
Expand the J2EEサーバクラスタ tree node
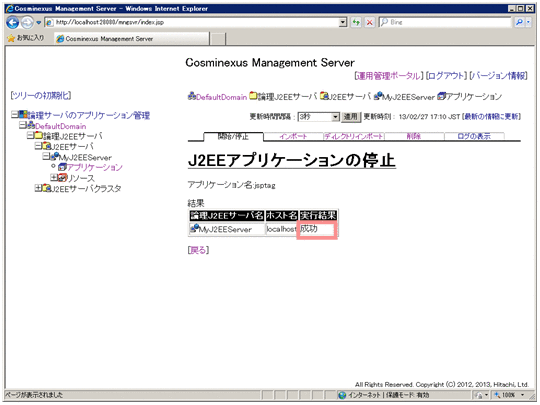(x=38, y=188)
